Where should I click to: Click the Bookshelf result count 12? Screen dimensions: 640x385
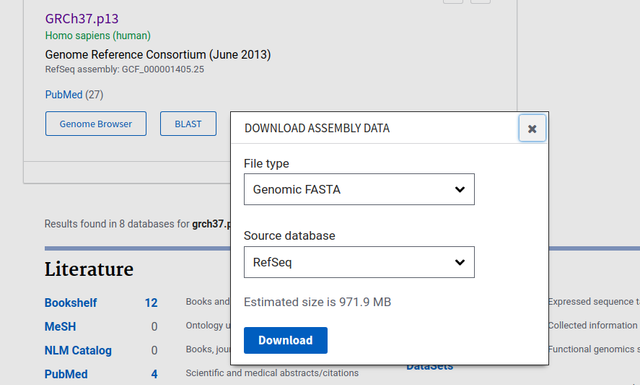pyautogui.click(x=151, y=303)
